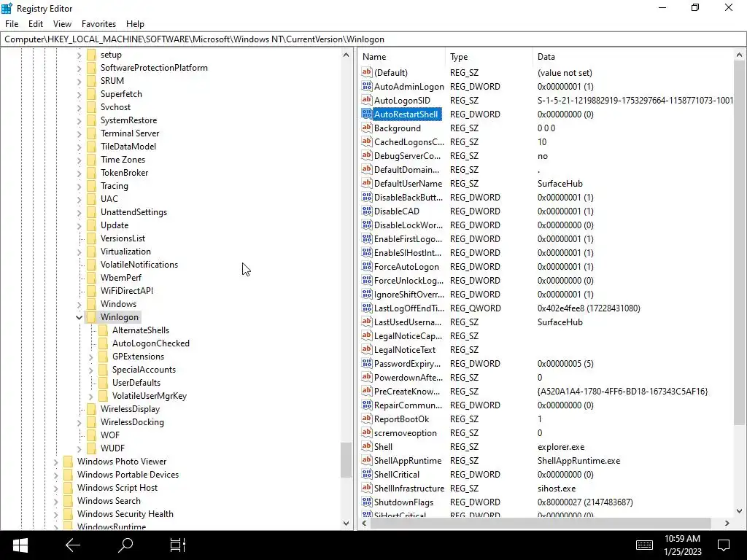This screenshot has height=560, width=747.
Task: Select the WOF key
Action: point(110,435)
